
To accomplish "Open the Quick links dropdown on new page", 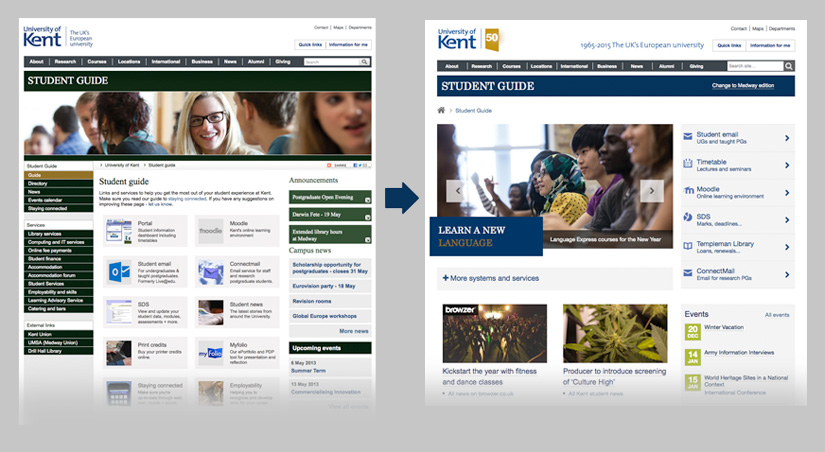I will click(729, 45).
